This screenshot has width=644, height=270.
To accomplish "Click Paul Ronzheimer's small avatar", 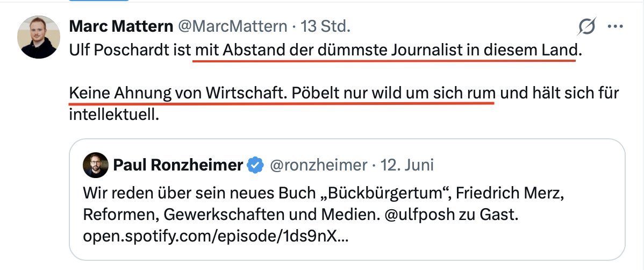I will (96, 165).
